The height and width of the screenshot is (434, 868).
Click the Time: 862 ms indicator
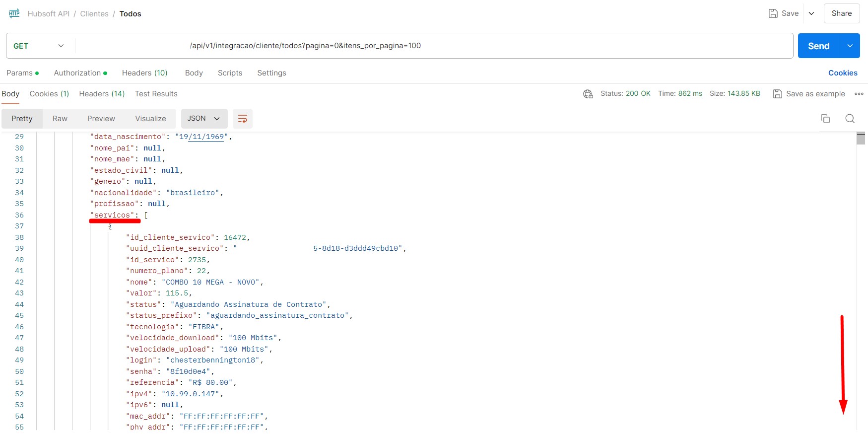tap(680, 93)
